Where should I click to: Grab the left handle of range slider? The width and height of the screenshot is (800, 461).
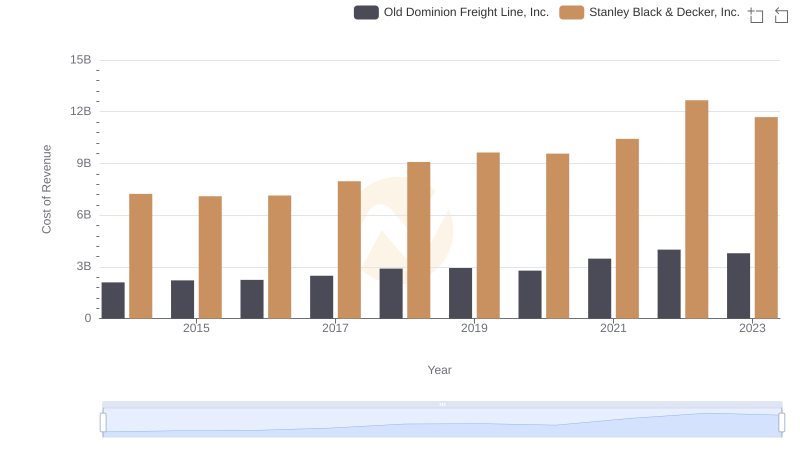(103, 423)
